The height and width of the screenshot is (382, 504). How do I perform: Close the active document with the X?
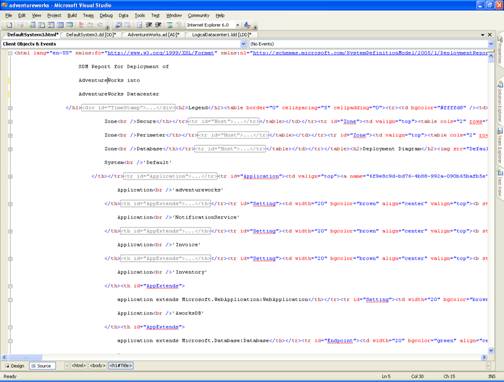click(x=490, y=35)
